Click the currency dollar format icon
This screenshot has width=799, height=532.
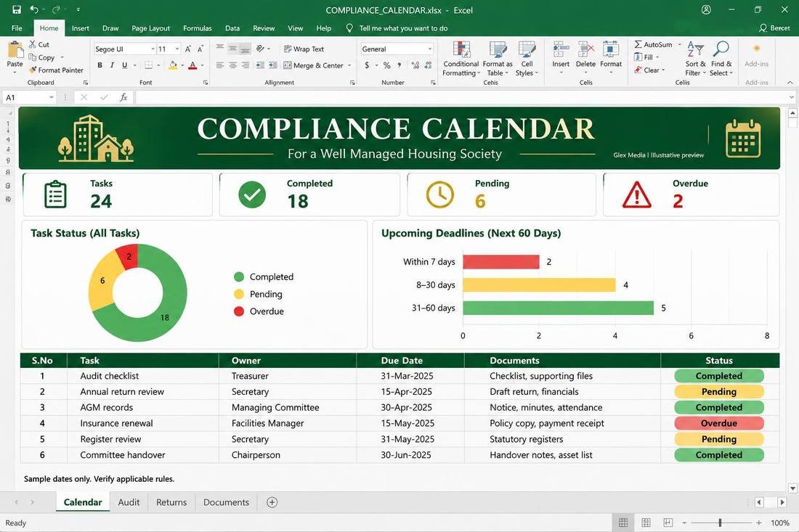(x=367, y=65)
